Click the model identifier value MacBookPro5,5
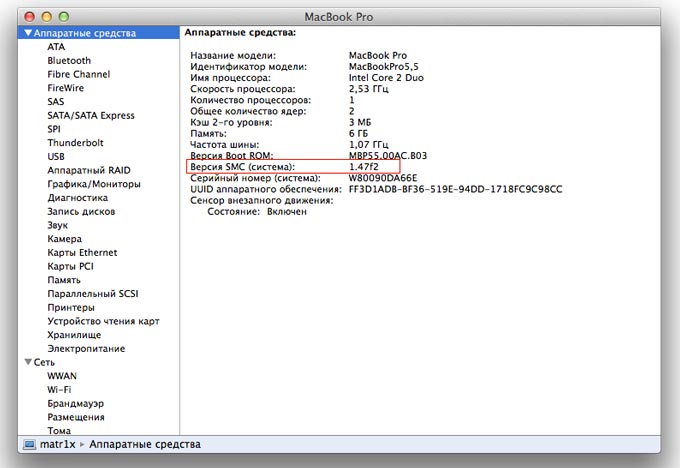Screen dimensions: 680x468 tap(383, 67)
